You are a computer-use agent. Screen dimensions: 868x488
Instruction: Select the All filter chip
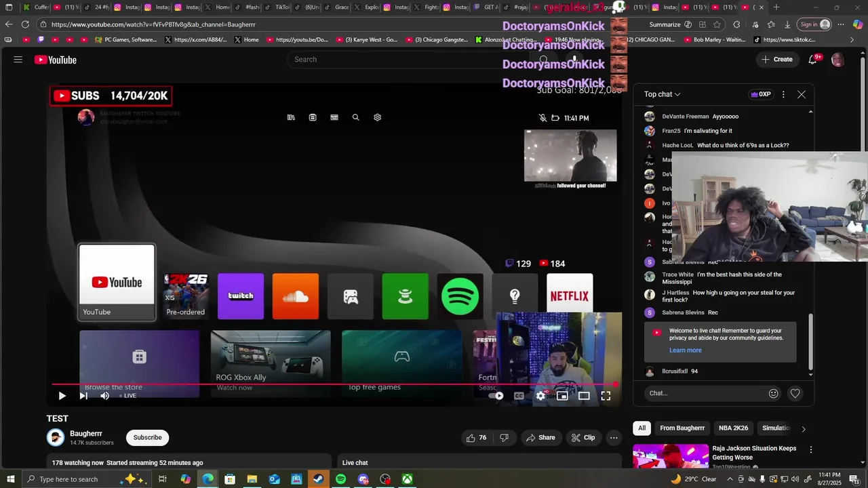tap(642, 428)
